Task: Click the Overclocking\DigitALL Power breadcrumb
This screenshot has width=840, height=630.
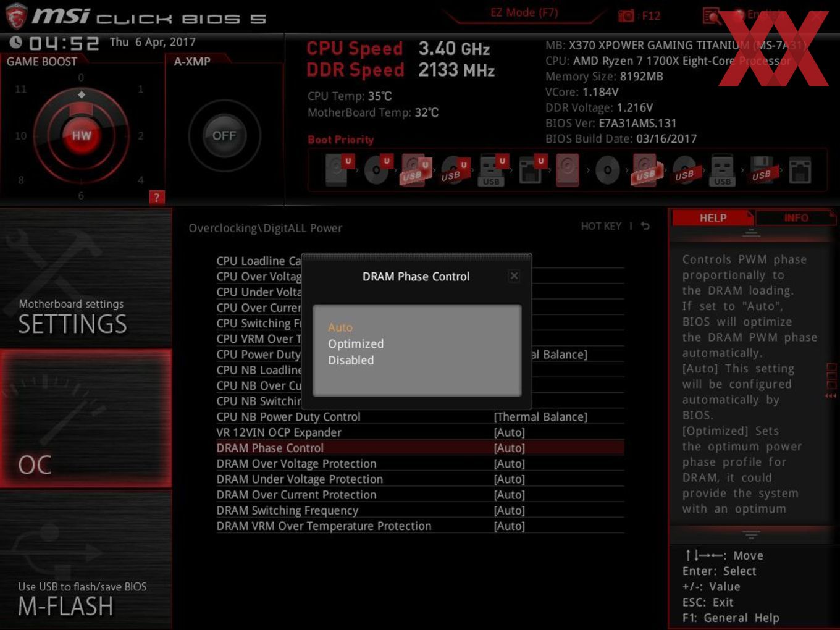Action: [266, 229]
